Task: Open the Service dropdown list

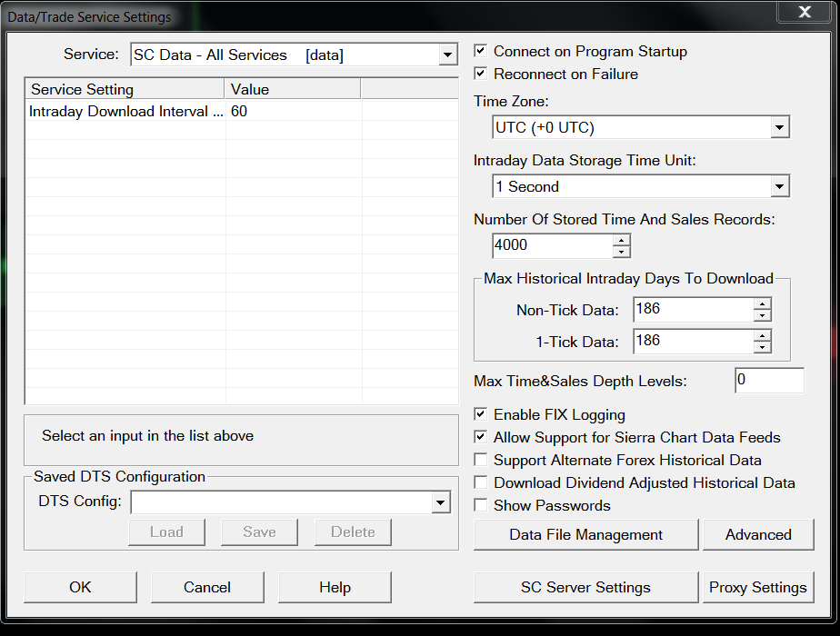Action: pyautogui.click(x=447, y=55)
